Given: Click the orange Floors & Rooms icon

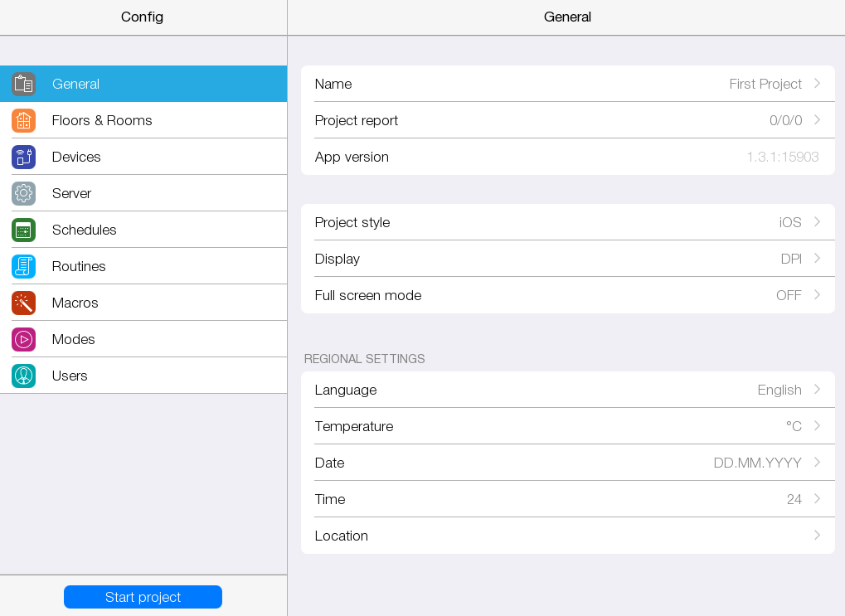Looking at the screenshot, I should click(23, 120).
